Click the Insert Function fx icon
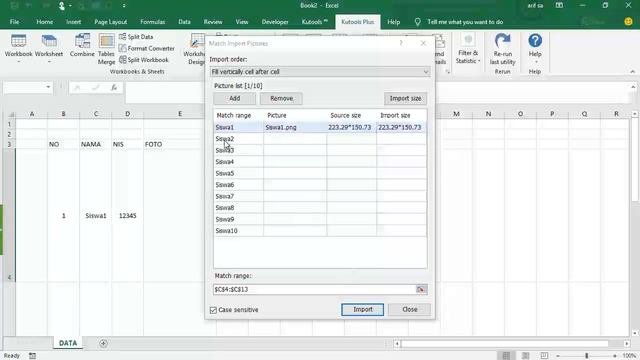This screenshot has height=360, width=640. tap(114, 87)
